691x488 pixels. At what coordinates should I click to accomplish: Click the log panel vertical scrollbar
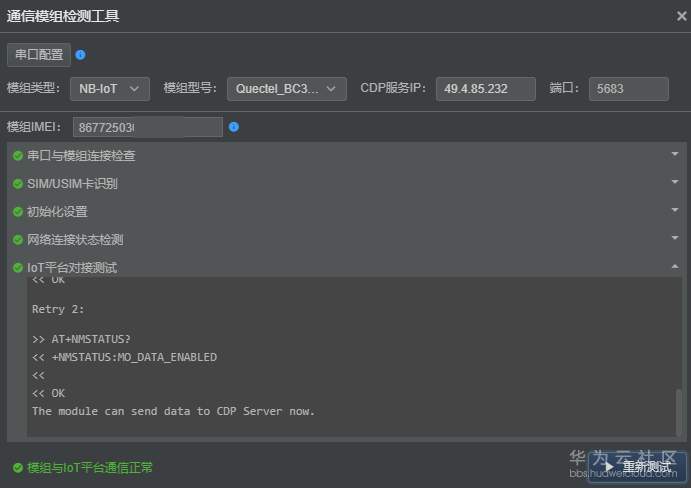(x=679, y=412)
